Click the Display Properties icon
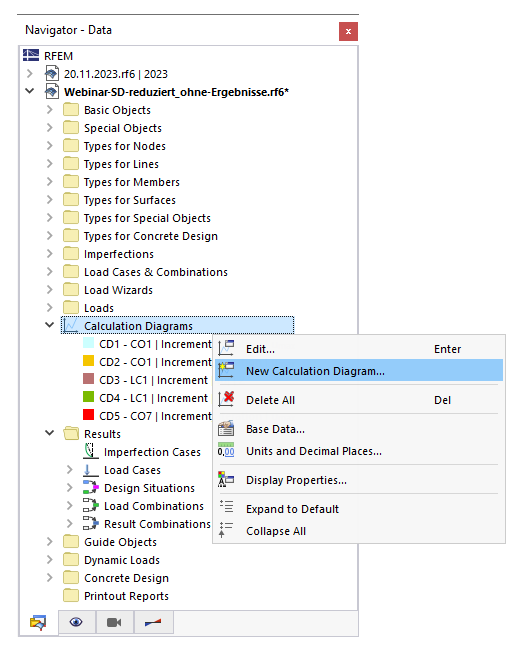Image resolution: width=525 pixels, height=652 pixels. pyautogui.click(x=226, y=480)
